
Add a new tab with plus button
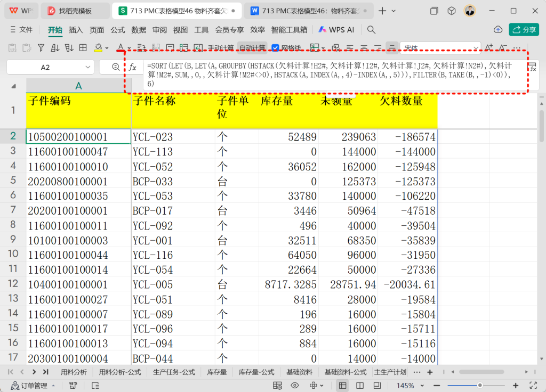pos(382,11)
